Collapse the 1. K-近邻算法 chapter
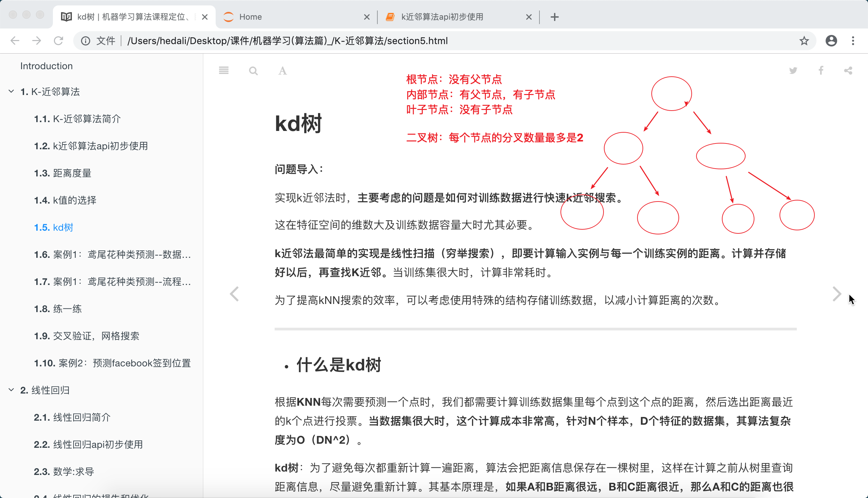 [11, 91]
